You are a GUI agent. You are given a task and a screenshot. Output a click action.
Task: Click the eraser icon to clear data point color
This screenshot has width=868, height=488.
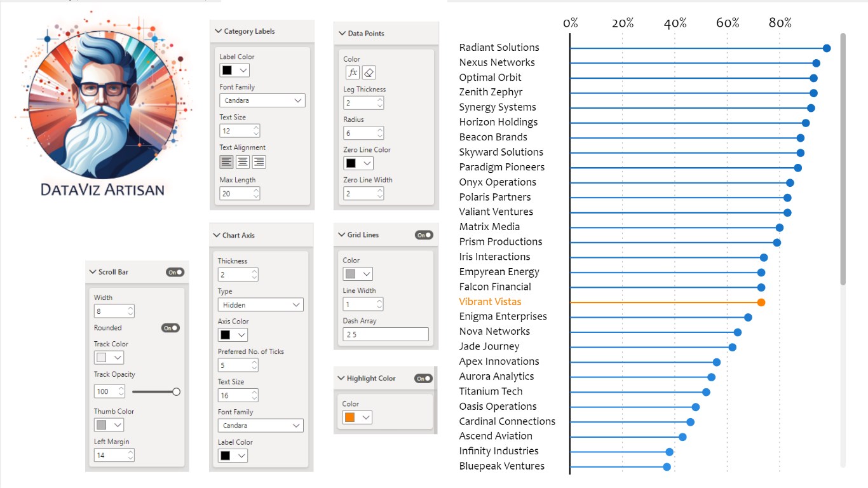coord(369,72)
